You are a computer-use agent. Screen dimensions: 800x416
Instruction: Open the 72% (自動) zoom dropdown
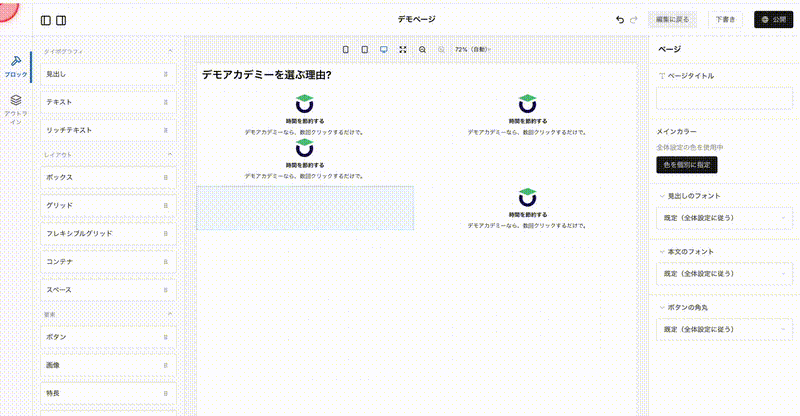click(x=472, y=50)
